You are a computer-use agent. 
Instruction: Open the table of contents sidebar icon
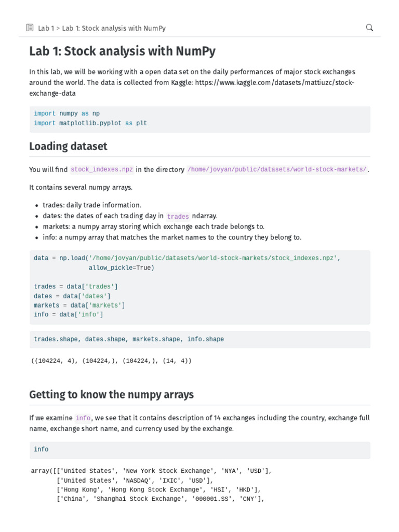tap(30, 28)
